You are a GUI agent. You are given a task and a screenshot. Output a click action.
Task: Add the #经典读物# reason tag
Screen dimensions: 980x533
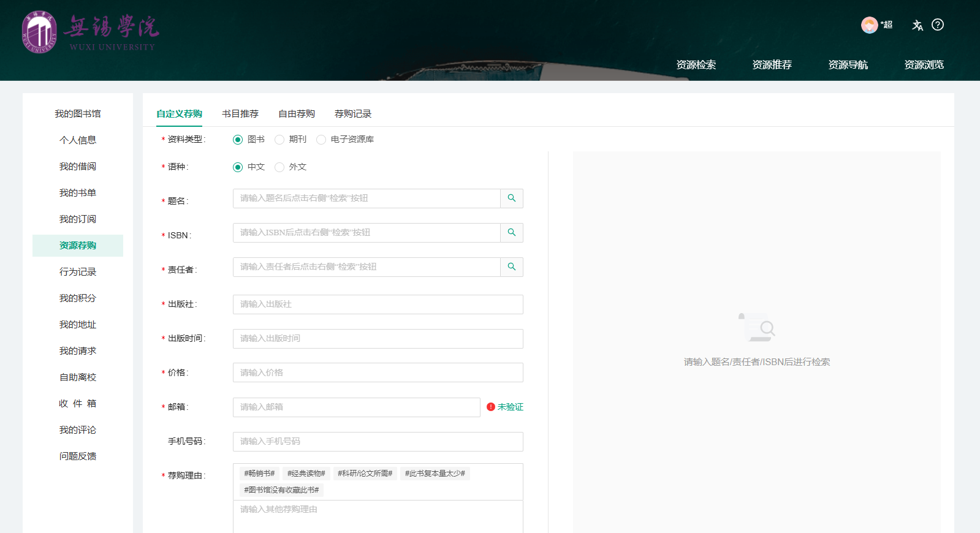(306, 474)
